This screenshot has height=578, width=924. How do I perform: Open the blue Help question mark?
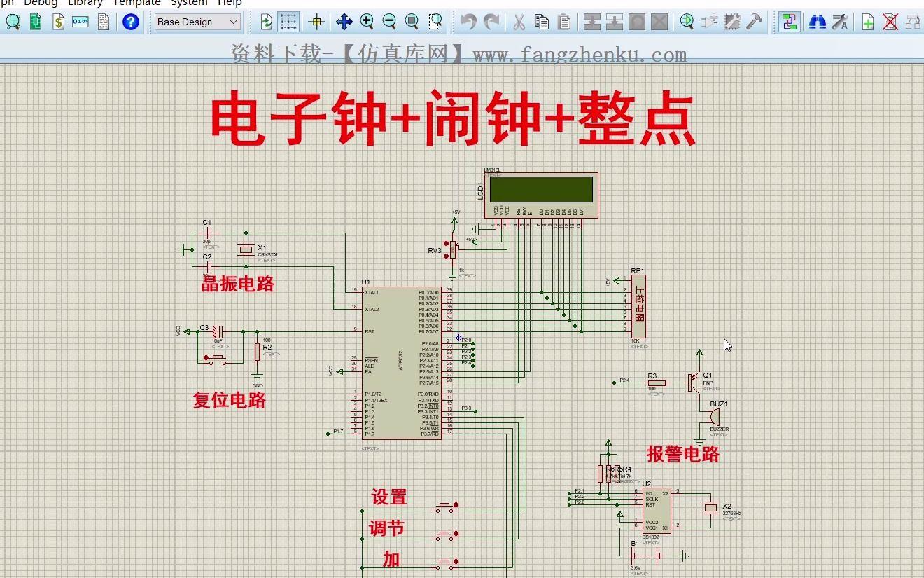[x=130, y=22]
